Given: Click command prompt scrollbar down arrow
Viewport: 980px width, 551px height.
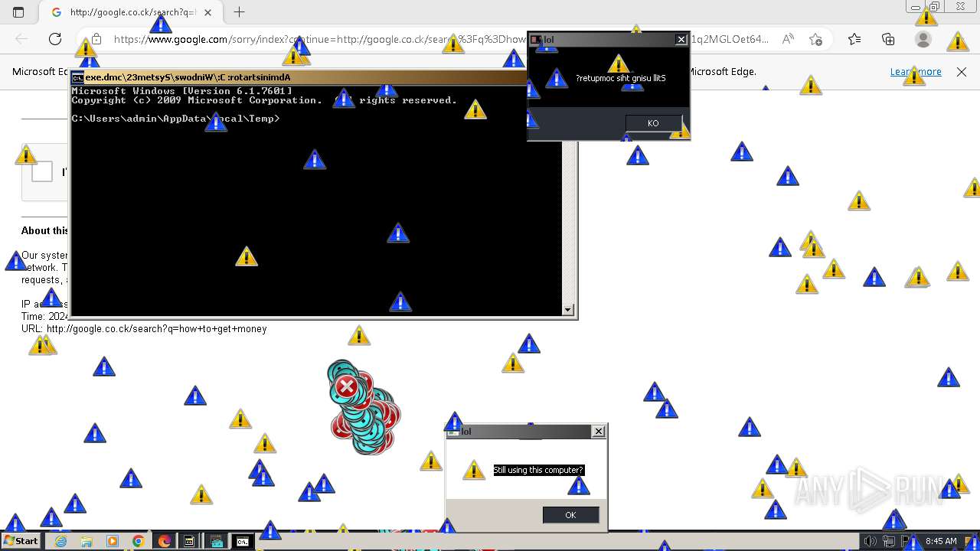Looking at the screenshot, I should pos(568,309).
